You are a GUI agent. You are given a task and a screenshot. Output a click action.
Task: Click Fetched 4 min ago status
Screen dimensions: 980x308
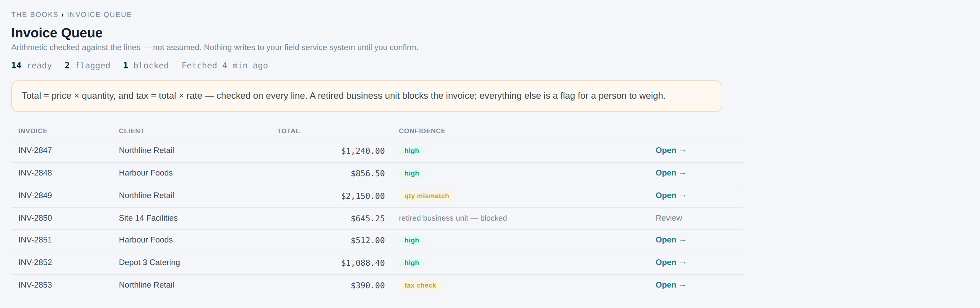click(225, 66)
